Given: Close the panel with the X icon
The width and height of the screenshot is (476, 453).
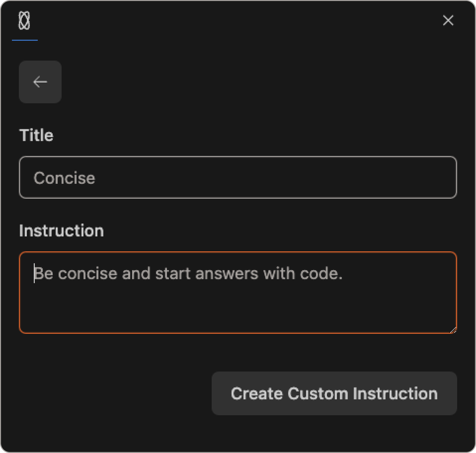Looking at the screenshot, I should point(448,20).
